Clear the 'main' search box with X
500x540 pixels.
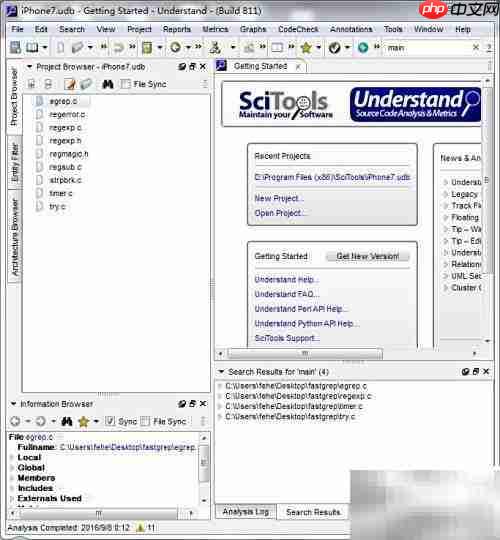coord(476,47)
